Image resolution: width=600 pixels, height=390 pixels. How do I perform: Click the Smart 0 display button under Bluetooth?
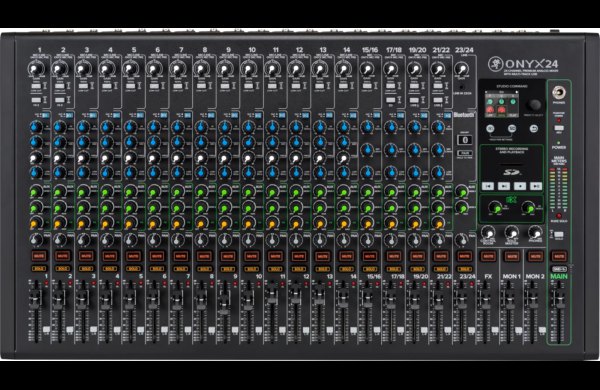pyautogui.click(x=465, y=140)
